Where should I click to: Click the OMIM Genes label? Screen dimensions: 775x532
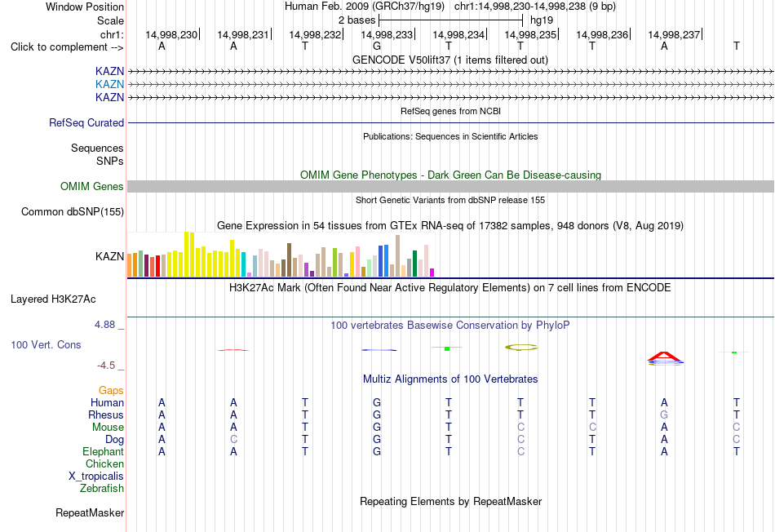click(92, 186)
